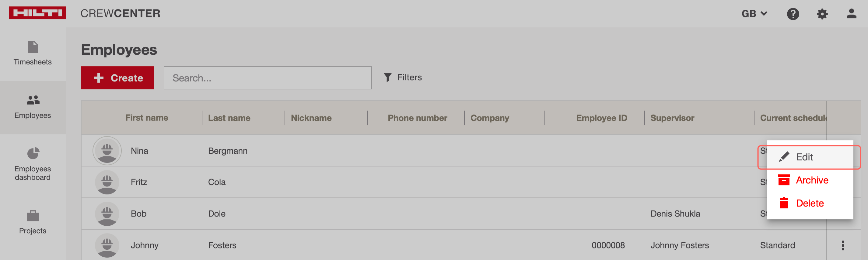This screenshot has width=868, height=260.
Task: Select the Employees sidebar tab
Action: (33, 107)
